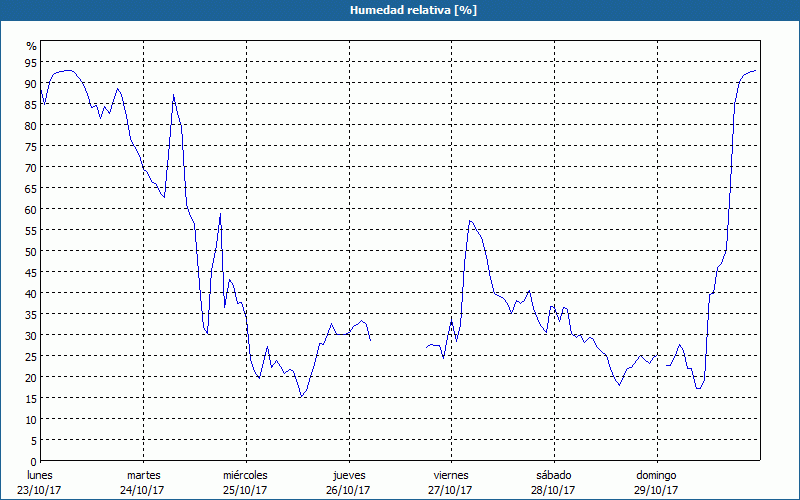The image size is (800, 500).
Task: Select the date label 25/10/17
Action: click(x=245, y=490)
